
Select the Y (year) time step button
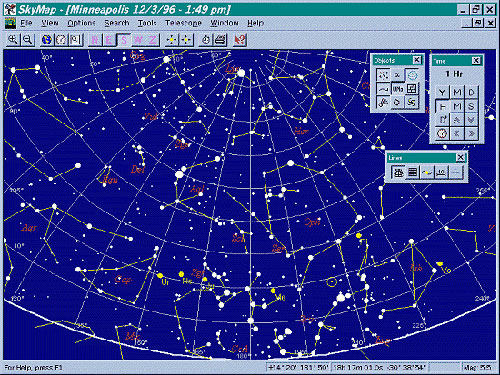(442, 92)
